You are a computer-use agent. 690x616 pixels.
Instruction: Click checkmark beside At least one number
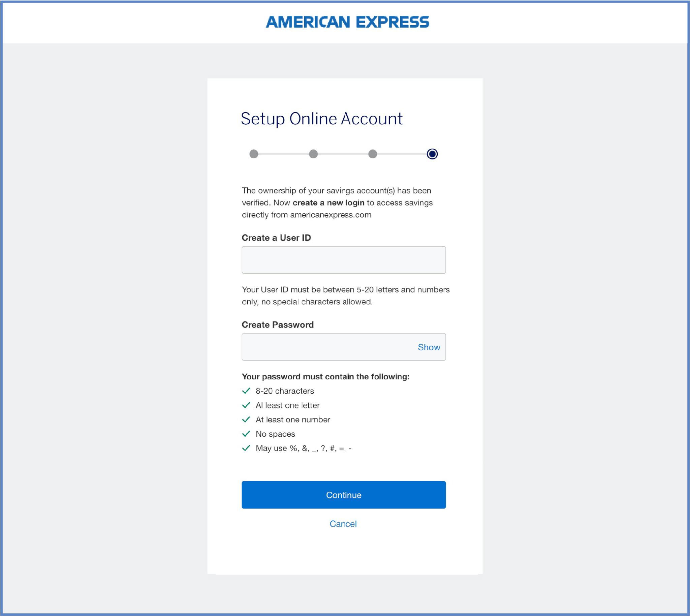(x=246, y=420)
